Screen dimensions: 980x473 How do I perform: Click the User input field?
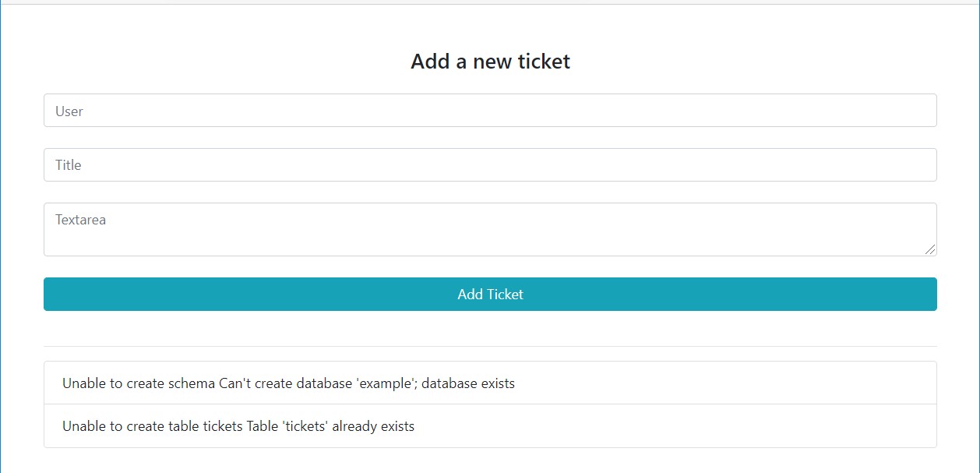click(490, 111)
